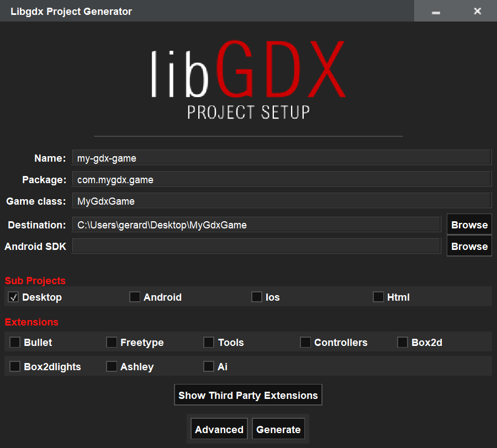Check the Freetype extension

click(112, 343)
